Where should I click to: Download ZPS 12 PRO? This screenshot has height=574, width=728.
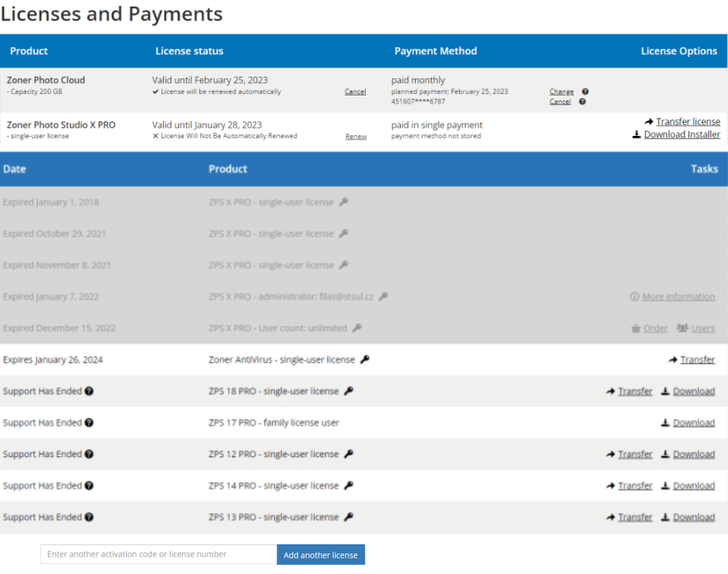tap(693, 455)
